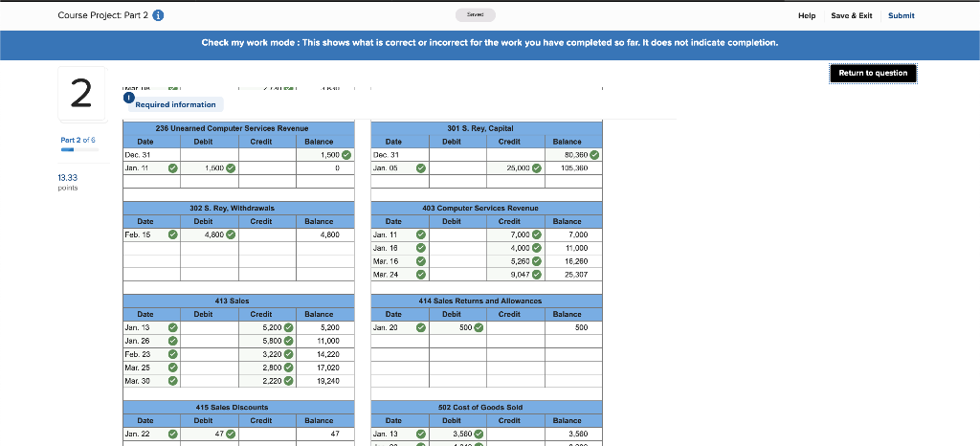
Task: Click the check mark beside the 1,500 debit entry
Action: (231, 168)
